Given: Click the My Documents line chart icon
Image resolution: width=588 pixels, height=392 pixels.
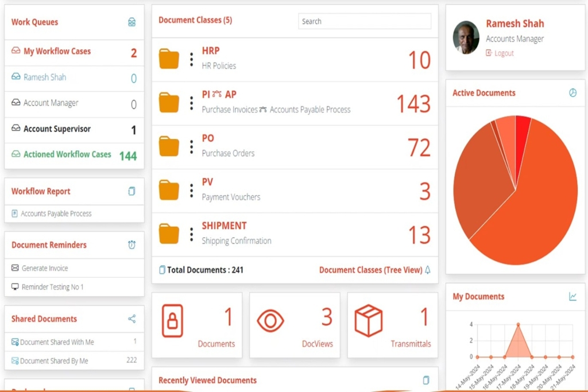Looking at the screenshot, I should point(572,296).
